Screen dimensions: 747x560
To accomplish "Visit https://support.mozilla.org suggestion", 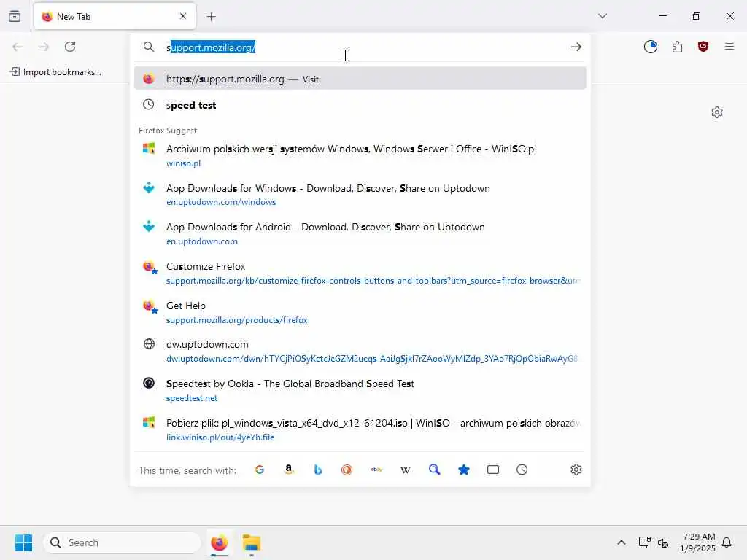I will click(360, 79).
